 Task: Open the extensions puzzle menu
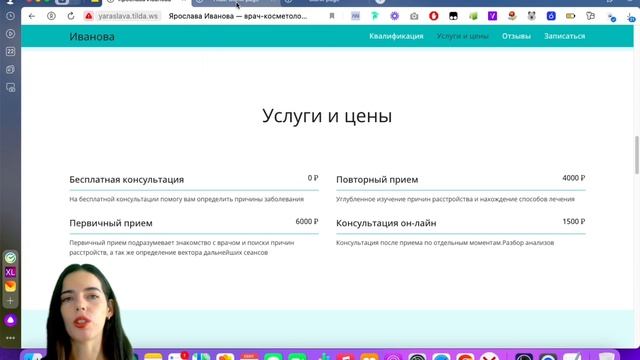click(590, 16)
